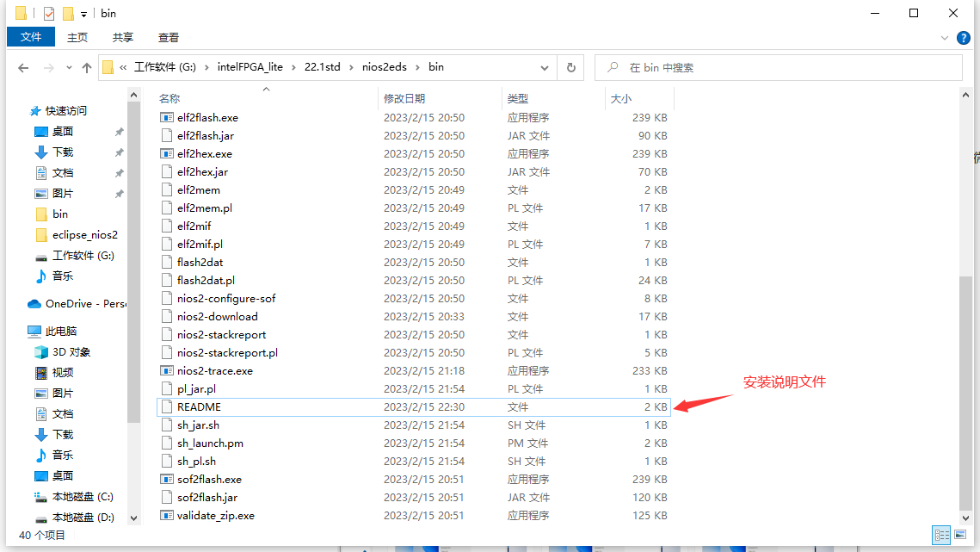980x552 pixels.
Task: Create a new folder using the quick access toolbar icon
Action: click(68, 13)
